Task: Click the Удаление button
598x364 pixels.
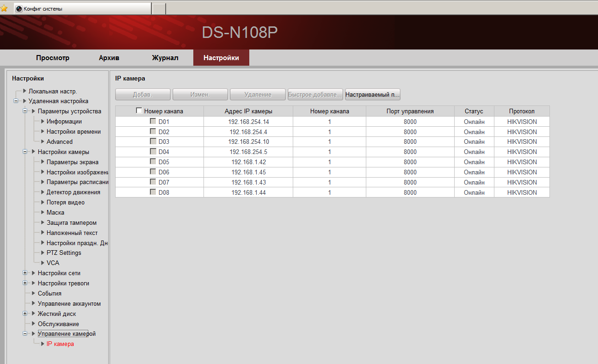Action: coord(258,94)
